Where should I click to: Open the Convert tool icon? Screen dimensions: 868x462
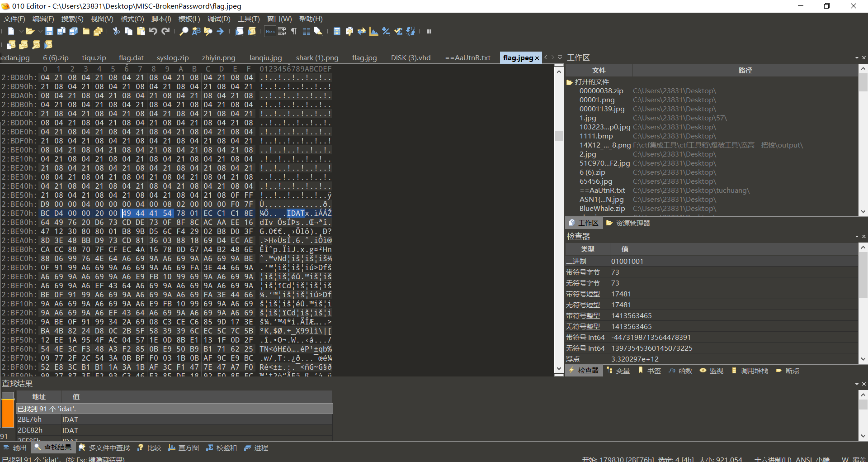(362, 31)
